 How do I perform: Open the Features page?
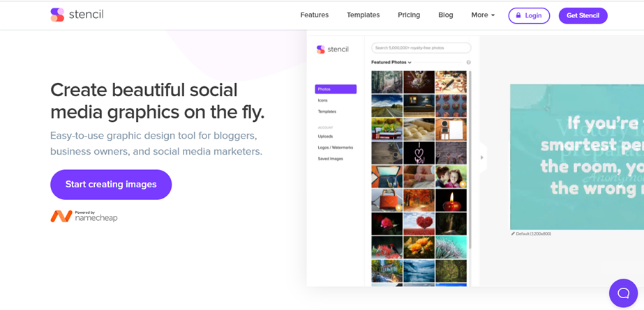(x=314, y=15)
